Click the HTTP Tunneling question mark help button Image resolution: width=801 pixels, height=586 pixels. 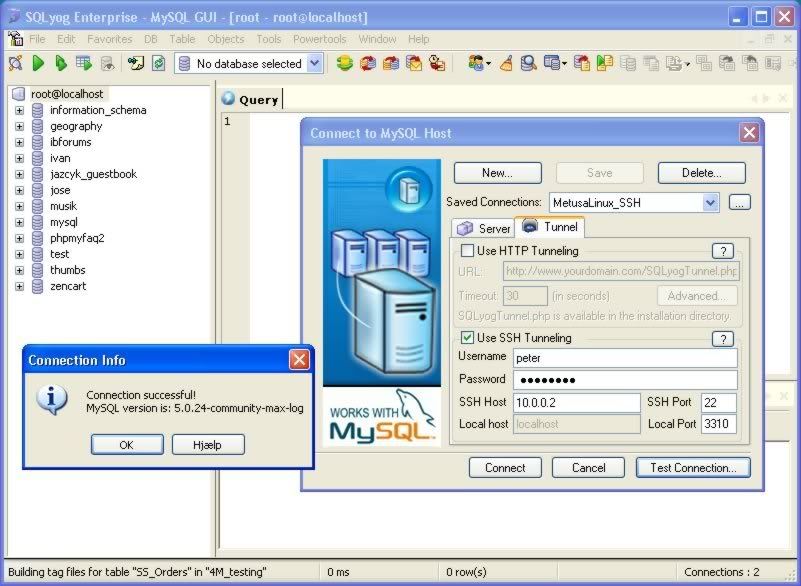[x=723, y=251]
